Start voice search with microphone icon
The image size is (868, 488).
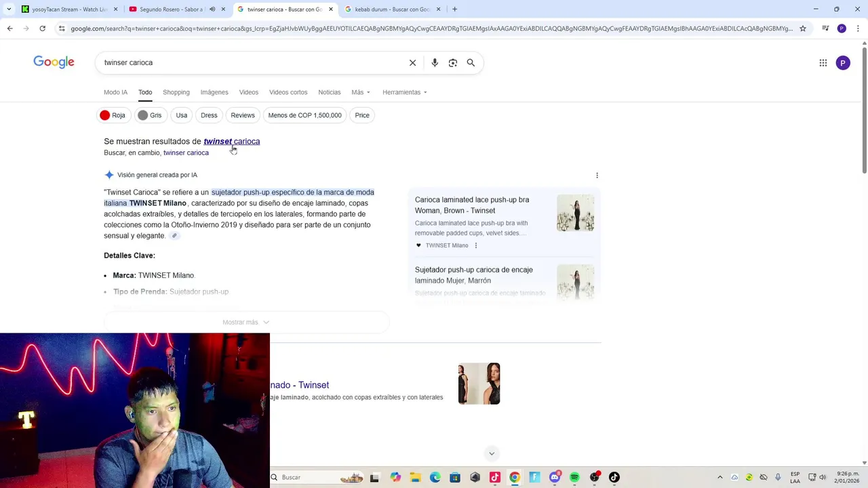pyautogui.click(x=435, y=62)
